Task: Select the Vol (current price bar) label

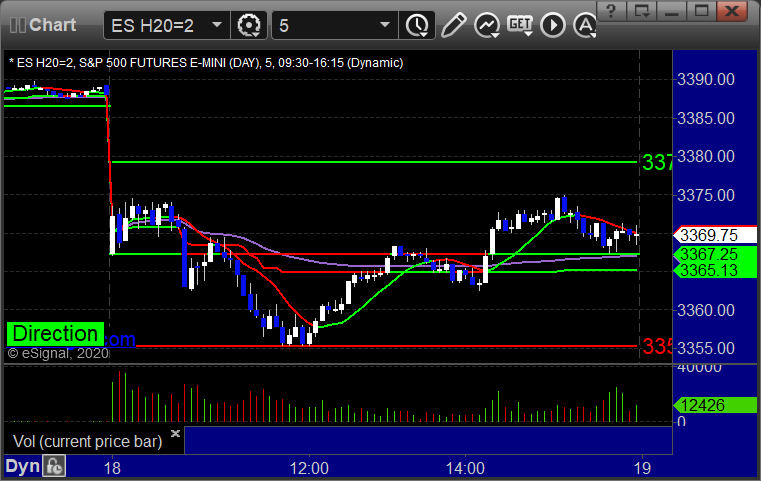Action: click(x=87, y=442)
